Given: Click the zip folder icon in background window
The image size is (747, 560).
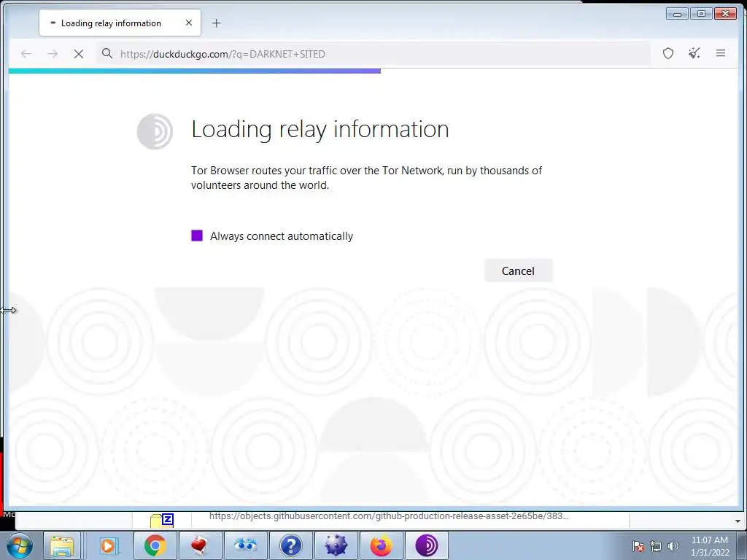Looking at the screenshot, I should [162, 521].
